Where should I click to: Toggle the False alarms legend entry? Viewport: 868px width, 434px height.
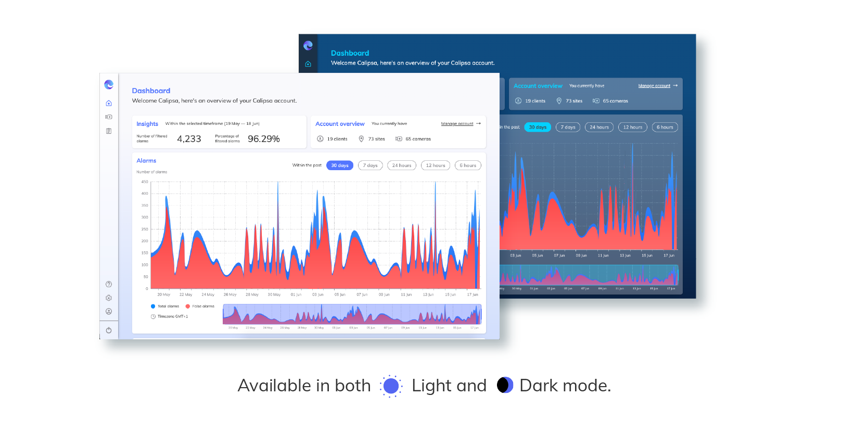[x=200, y=307]
